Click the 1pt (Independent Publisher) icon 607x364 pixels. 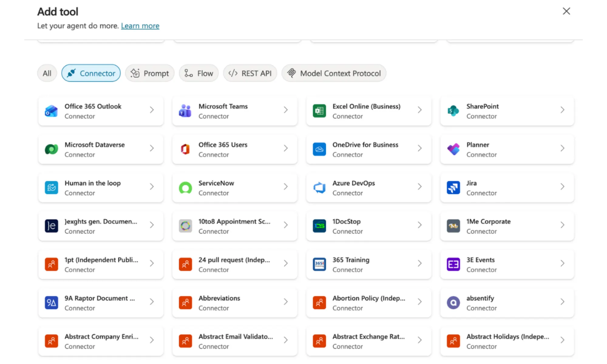pyautogui.click(x=51, y=265)
